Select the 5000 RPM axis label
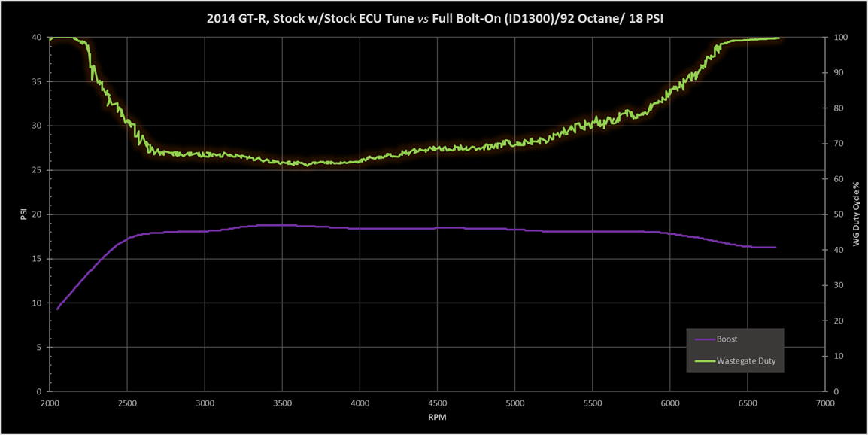Screen dimensions: 868x435 tap(514, 403)
